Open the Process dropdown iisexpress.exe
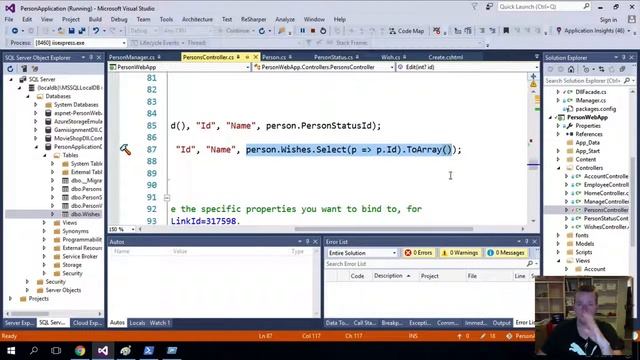The height and width of the screenshot is (360, 640). [80, 42]
